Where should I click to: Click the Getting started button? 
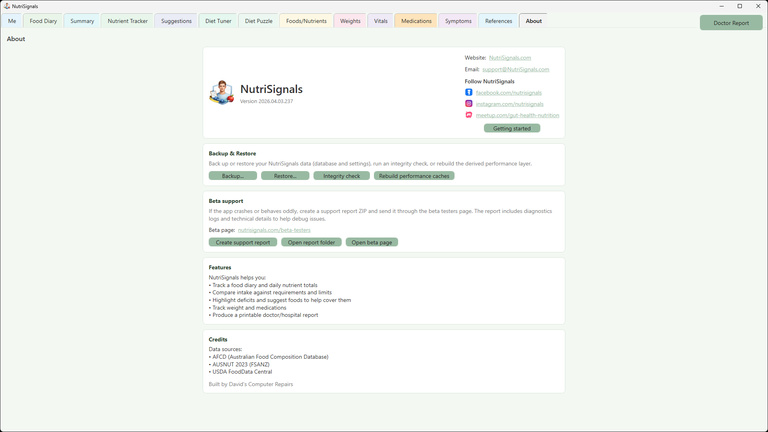512,128
